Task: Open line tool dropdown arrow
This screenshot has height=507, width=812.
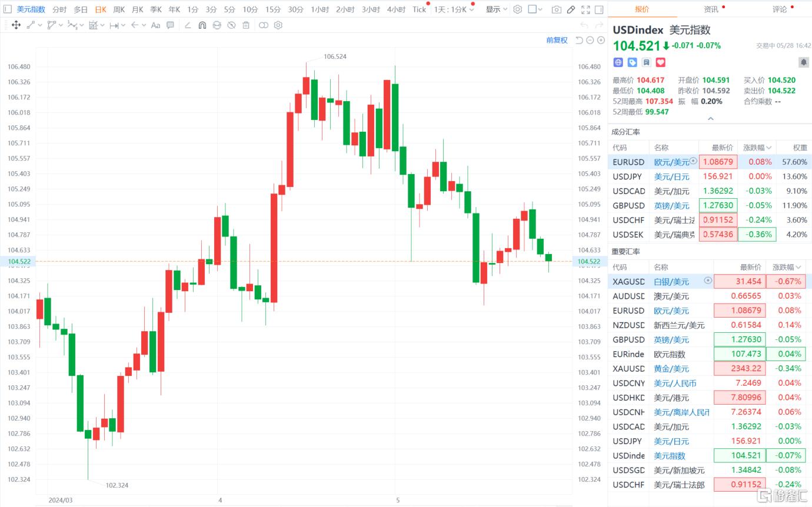Action: [x=39, y=25]
